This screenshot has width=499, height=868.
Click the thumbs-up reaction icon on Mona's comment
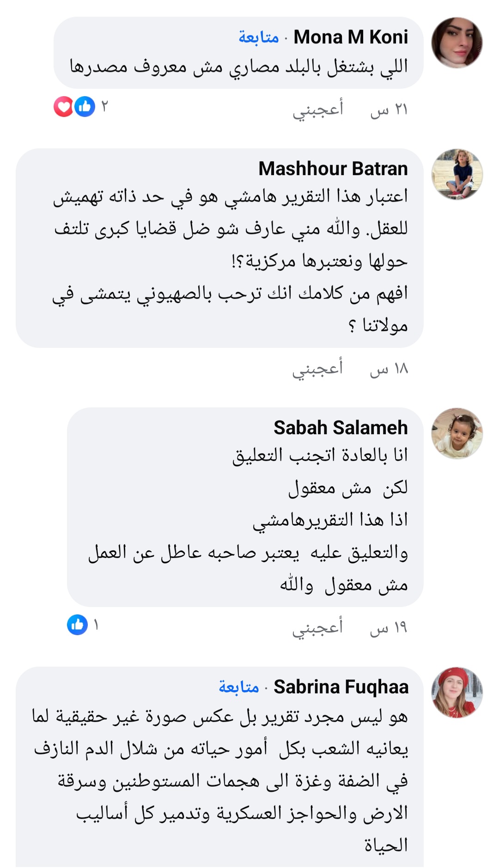click(85, 107)
